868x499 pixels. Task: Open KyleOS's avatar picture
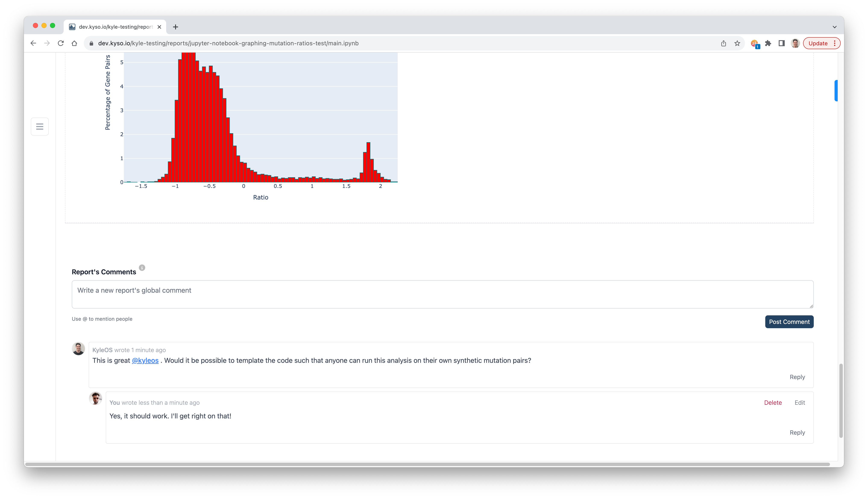[x=78, y=348]
